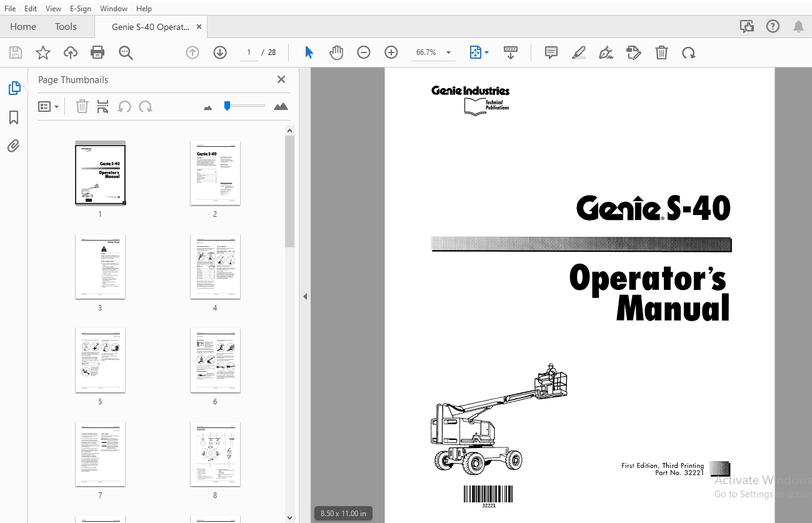Open the Attachments paperclip panel

(14, 146)
